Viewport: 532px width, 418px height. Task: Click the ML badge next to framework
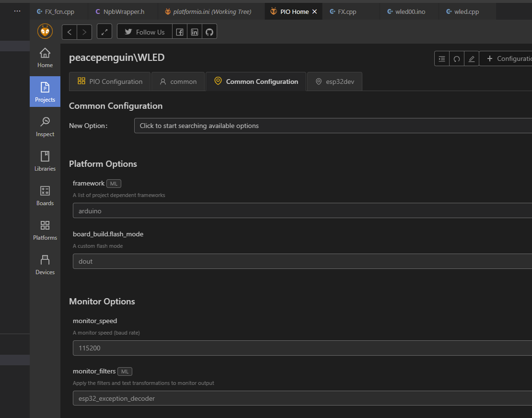coord(114,184)
